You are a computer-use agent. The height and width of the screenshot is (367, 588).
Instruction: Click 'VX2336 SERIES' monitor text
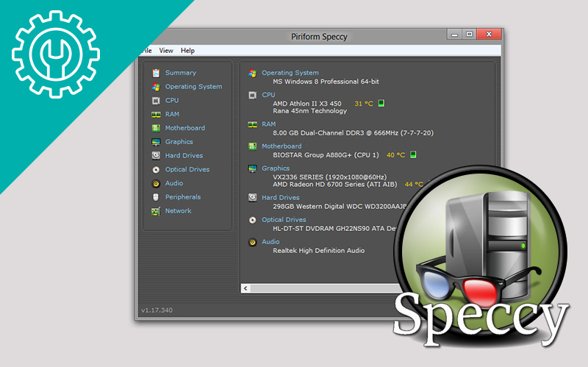(x=298, y=177)
